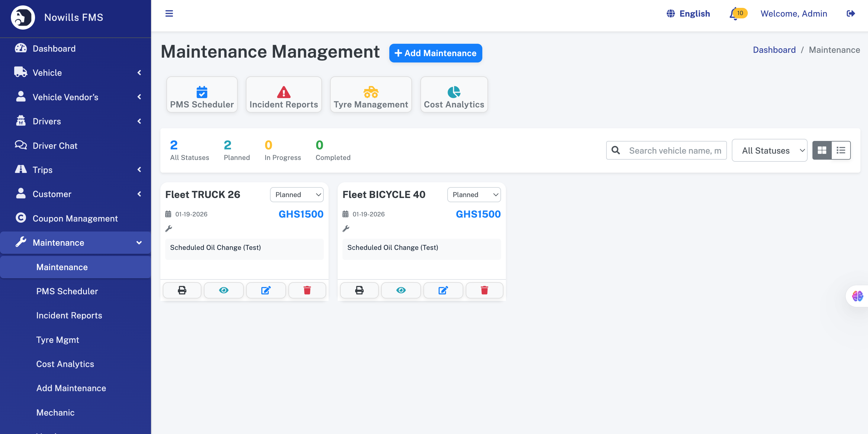Follow the Dashboard breadcrumb link
The image size is (868, 434).
coord(774,50)
